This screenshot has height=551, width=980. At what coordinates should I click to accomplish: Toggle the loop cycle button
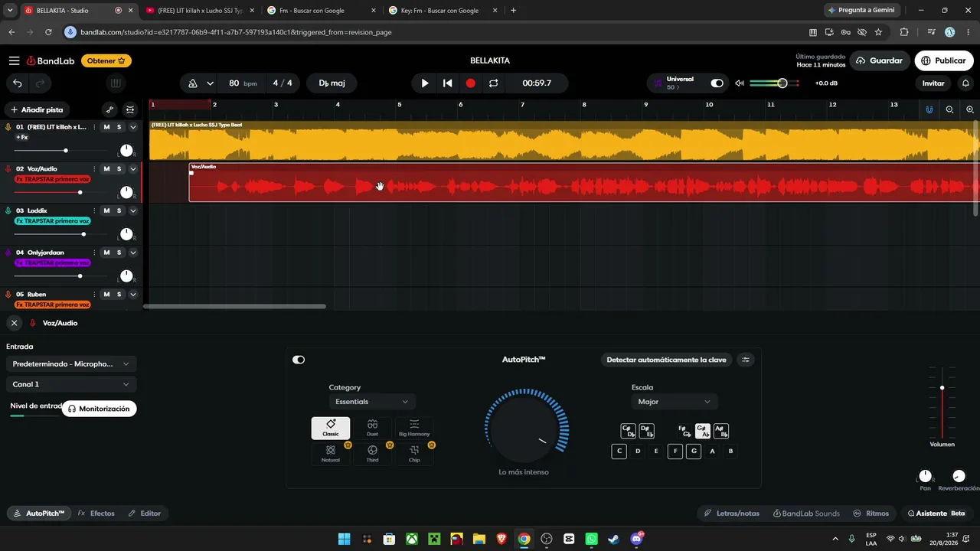pyautogui.click(x=494, y=83)
